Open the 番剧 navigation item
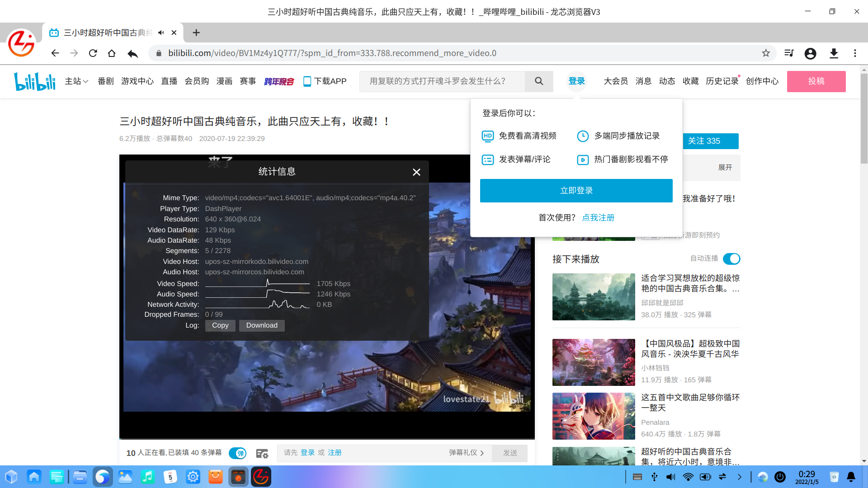The image size is (868, 488). tap(105, 81)
